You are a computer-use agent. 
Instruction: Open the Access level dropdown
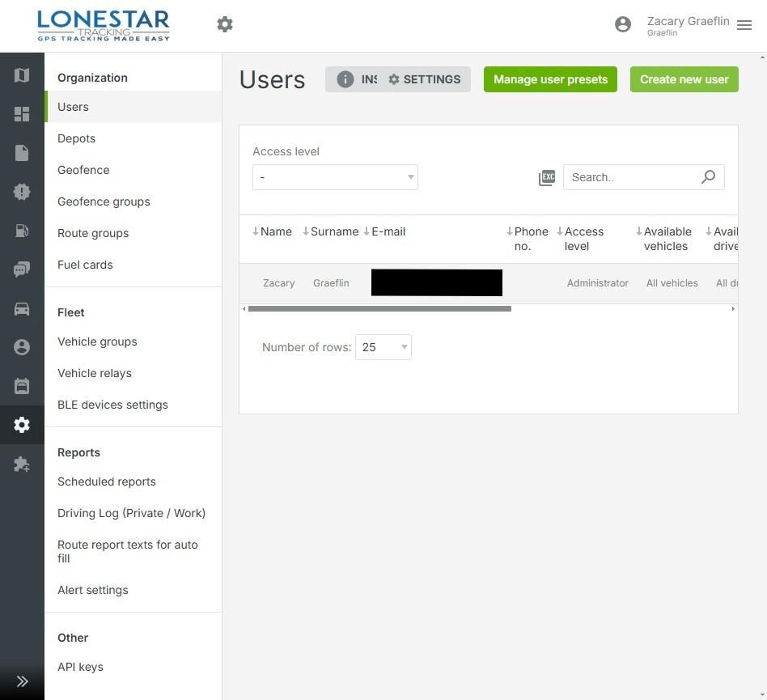(335, 177)
